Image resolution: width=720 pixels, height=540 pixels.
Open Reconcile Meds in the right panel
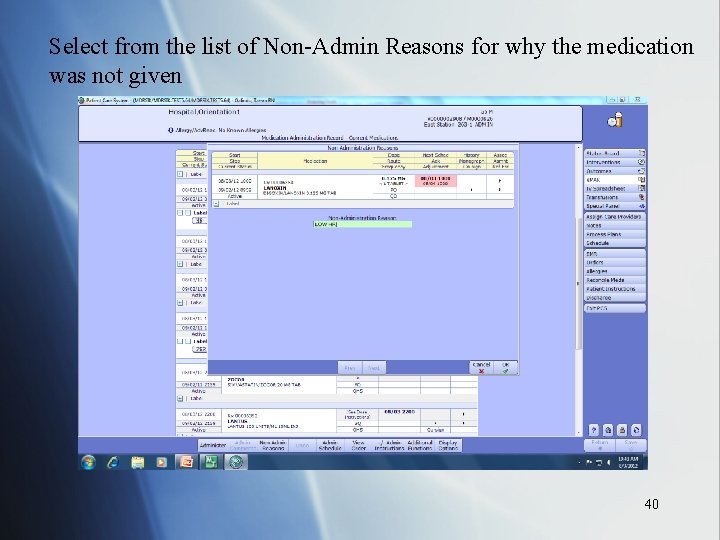[615, 280]
